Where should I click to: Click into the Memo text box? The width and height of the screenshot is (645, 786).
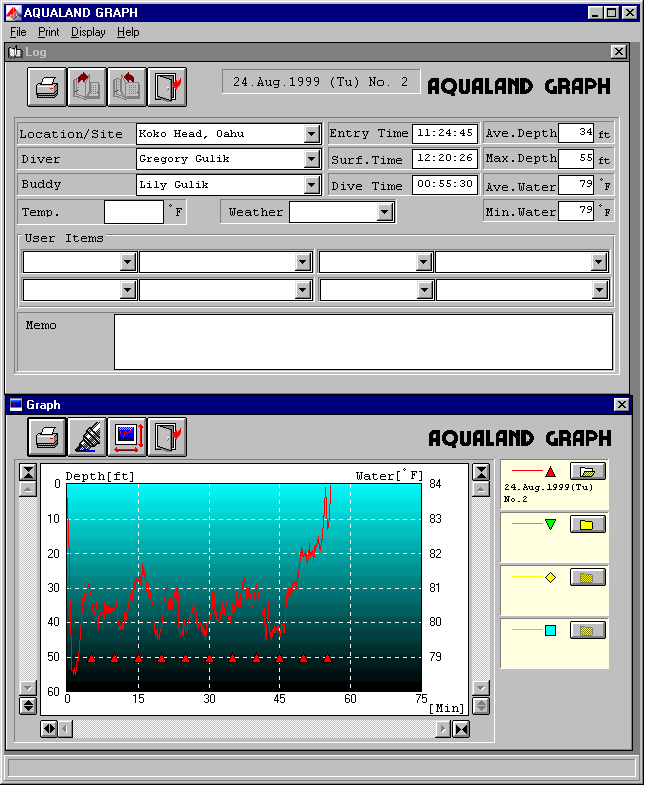pos(363,342)
